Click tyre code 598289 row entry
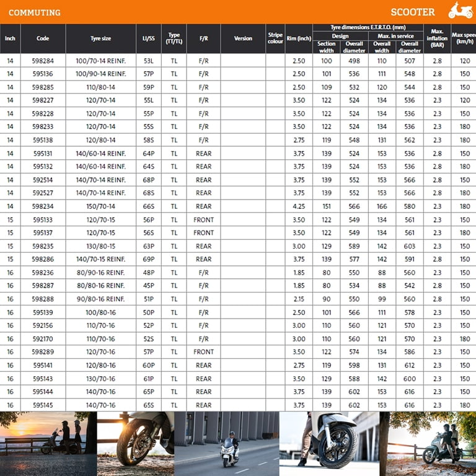This screenshot has width=476, height=476. tap(43, 352)
